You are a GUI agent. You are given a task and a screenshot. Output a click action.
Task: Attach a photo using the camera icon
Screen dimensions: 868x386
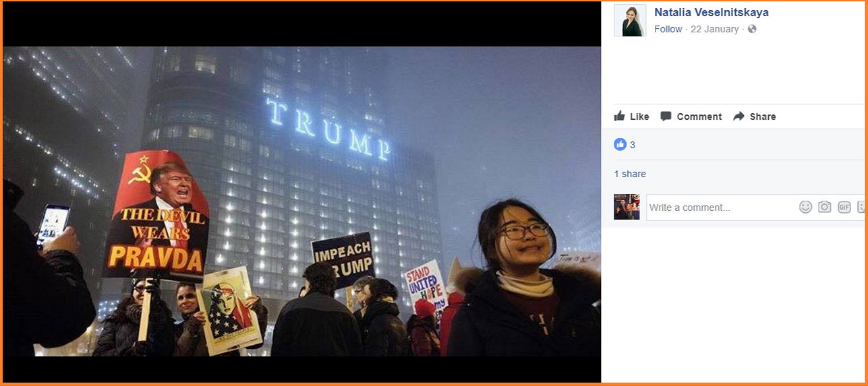pos(824,207)
